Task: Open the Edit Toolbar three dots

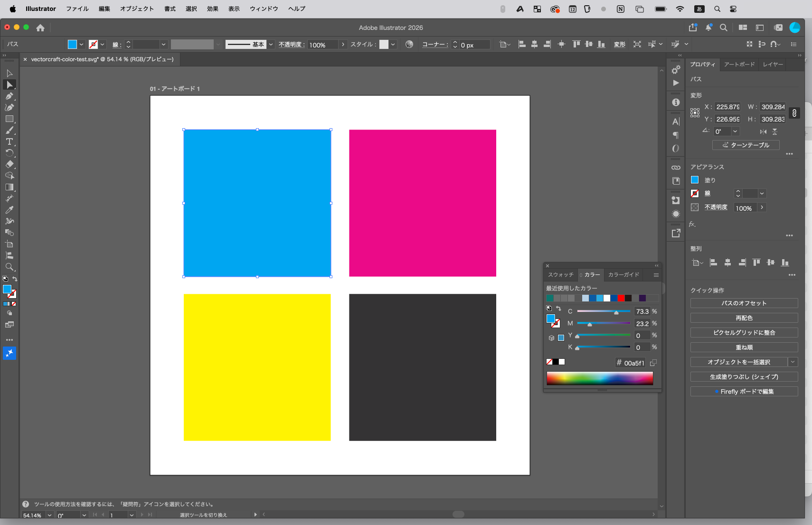Action: pos(9,340)
